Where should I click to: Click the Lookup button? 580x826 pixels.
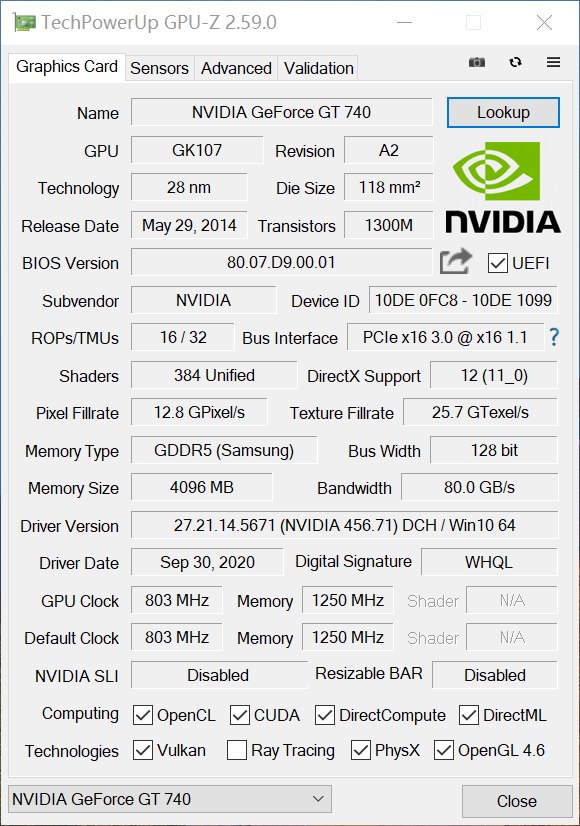(x=503, y=112)
